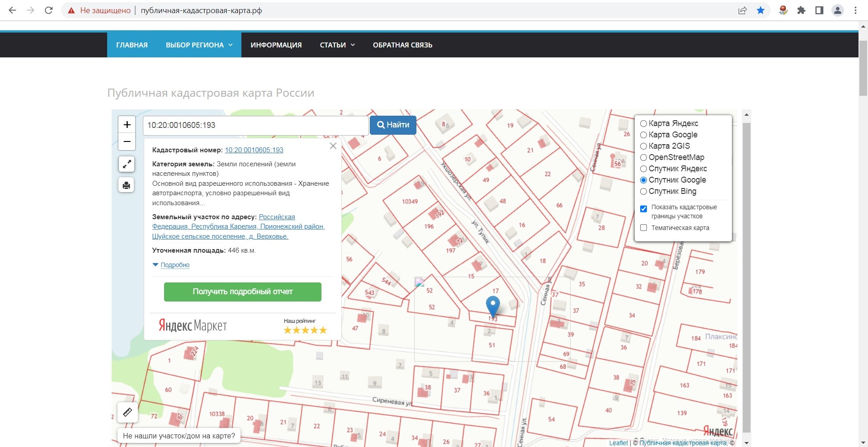Bookmark this page with star icon

[x=761, y=10]
